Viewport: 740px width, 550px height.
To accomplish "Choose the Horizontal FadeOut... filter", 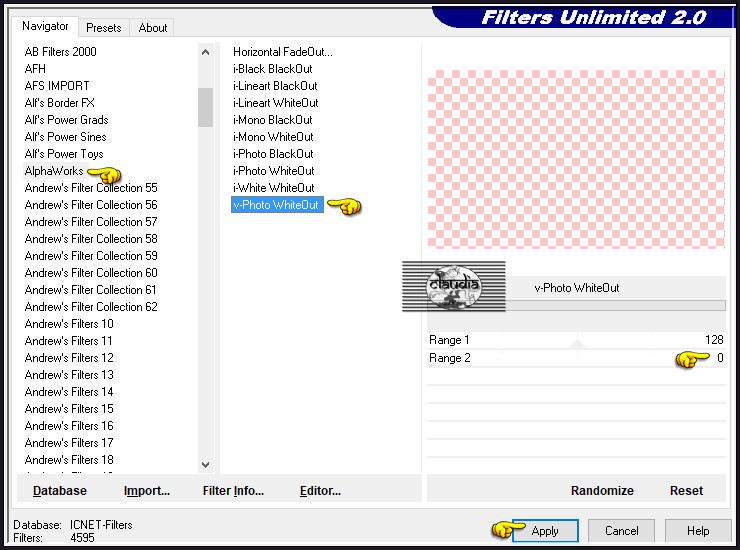I will tap(283, 52).
